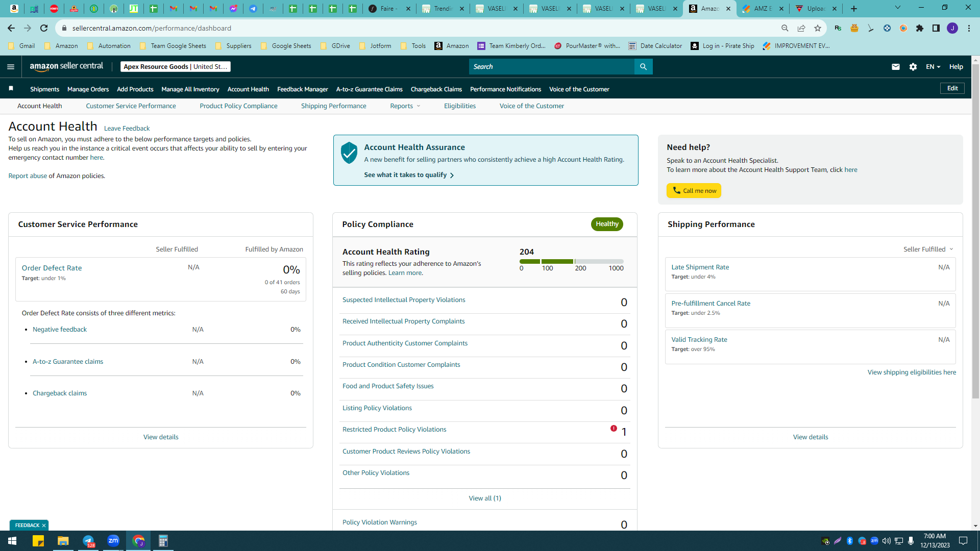Go to the Feedback Manager menu item

coord(303,89)
